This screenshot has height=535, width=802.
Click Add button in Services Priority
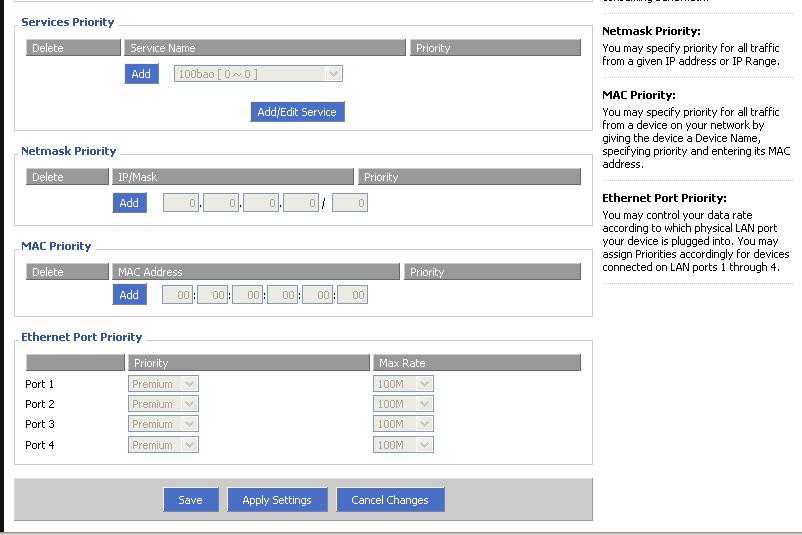point(141,74)
